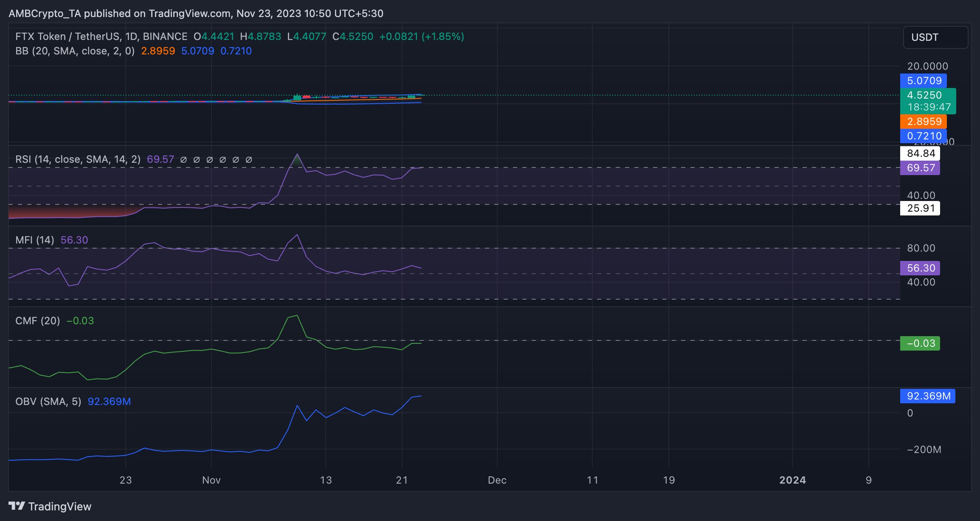This screenshot has height=521, width=980.
Task: Select the BB (20, SMA, close, 2, 0) indicator label
Action: click(75, 51)
